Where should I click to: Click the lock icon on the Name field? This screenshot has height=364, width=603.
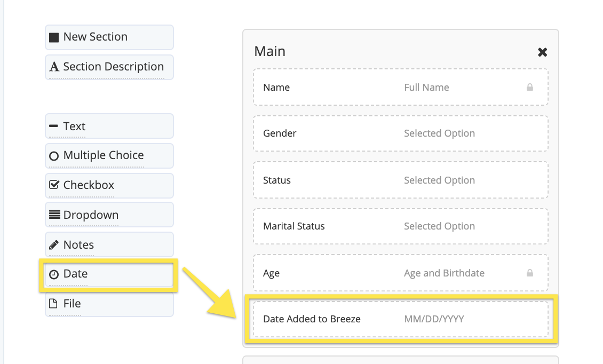(x=529, y=87)
